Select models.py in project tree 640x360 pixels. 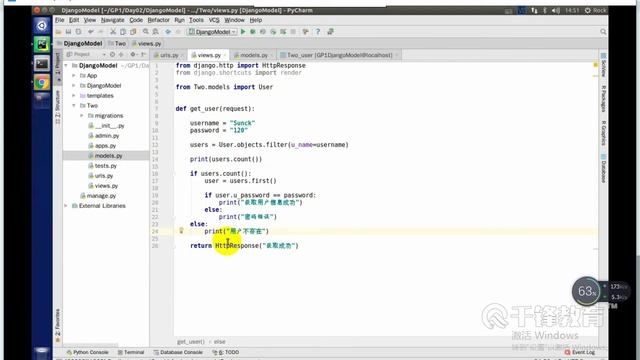tap(105, 156)
